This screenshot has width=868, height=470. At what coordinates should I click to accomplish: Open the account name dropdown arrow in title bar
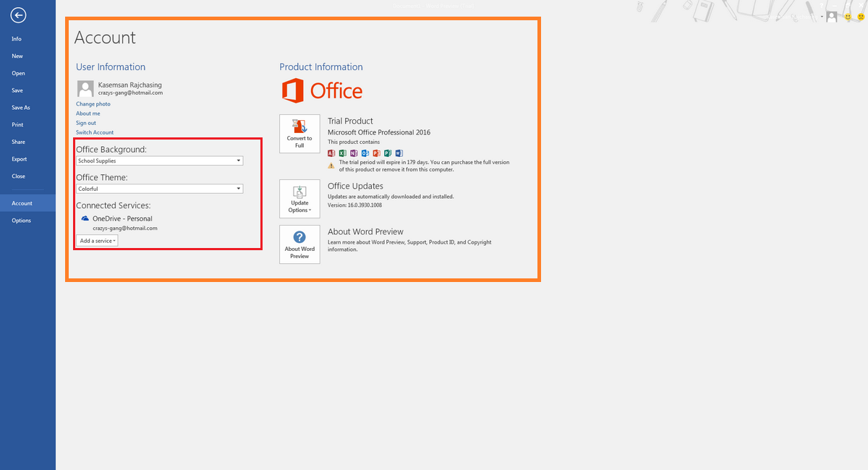(x=822, y=16)
